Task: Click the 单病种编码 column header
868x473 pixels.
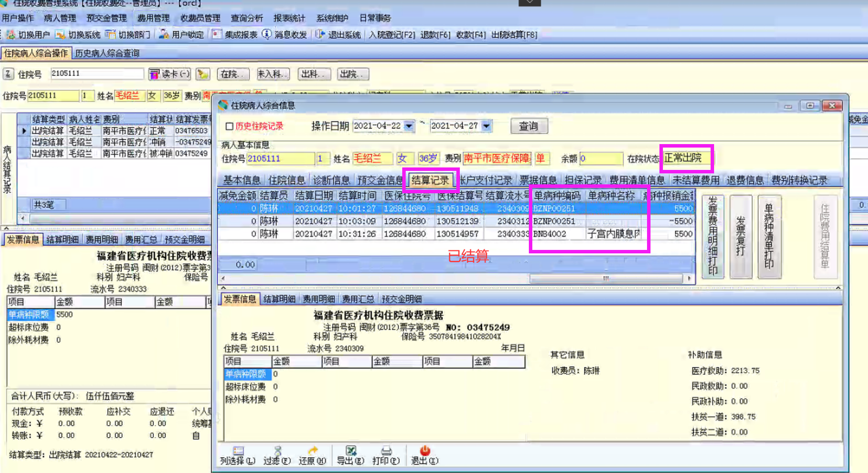Action: click(x=558, y=196)
